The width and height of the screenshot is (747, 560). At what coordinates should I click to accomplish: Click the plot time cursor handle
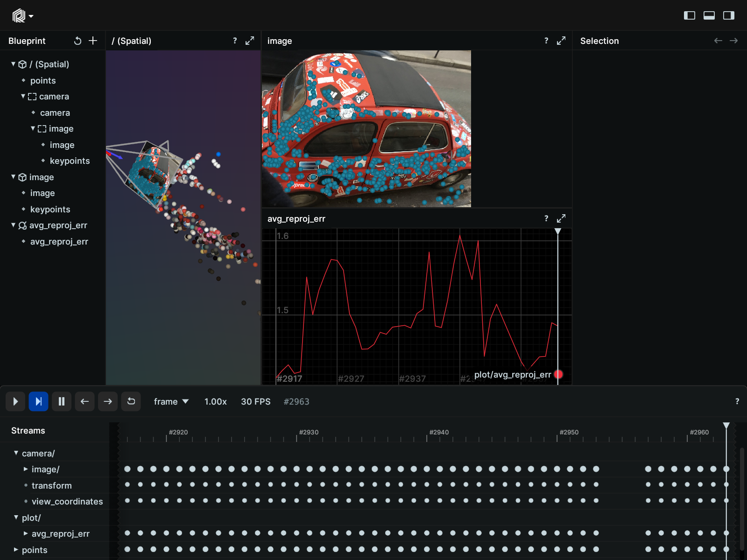(x=557, y=231)
